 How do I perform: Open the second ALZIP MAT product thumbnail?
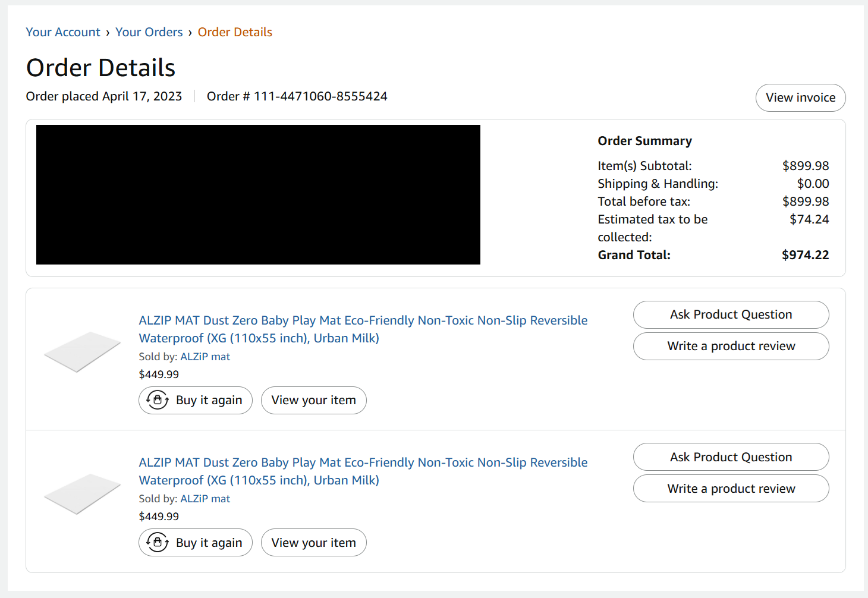pyautogui.click(x=82, y=494)
